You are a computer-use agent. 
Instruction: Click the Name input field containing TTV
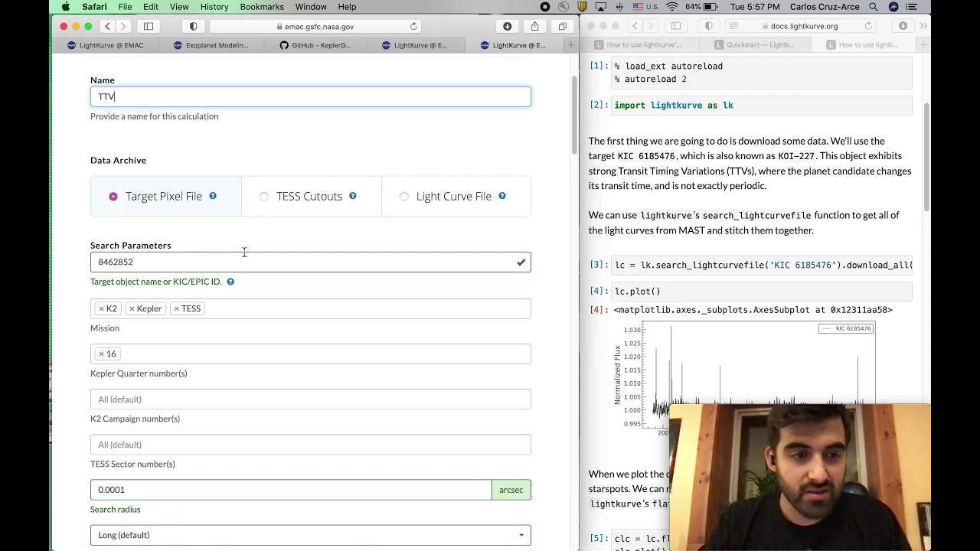310,96
